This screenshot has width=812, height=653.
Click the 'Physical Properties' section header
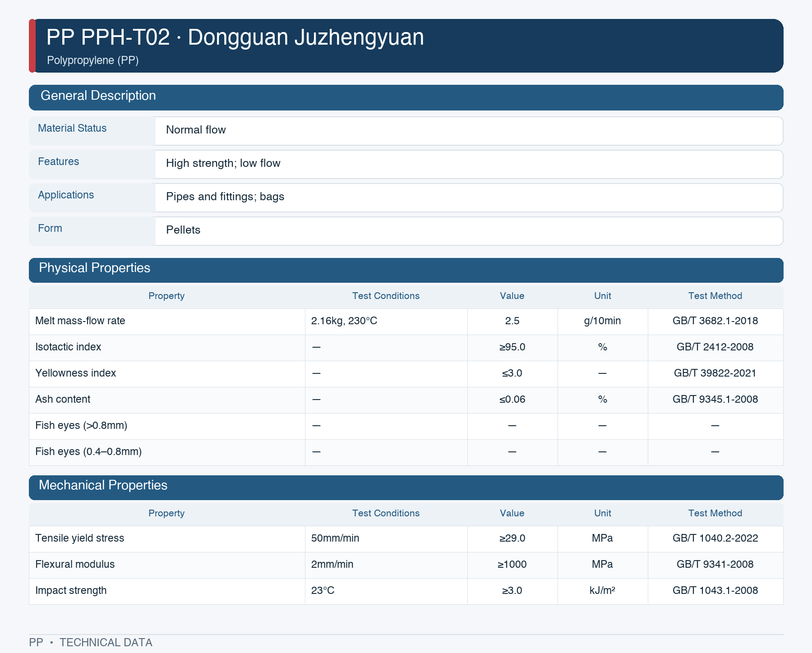406,270
